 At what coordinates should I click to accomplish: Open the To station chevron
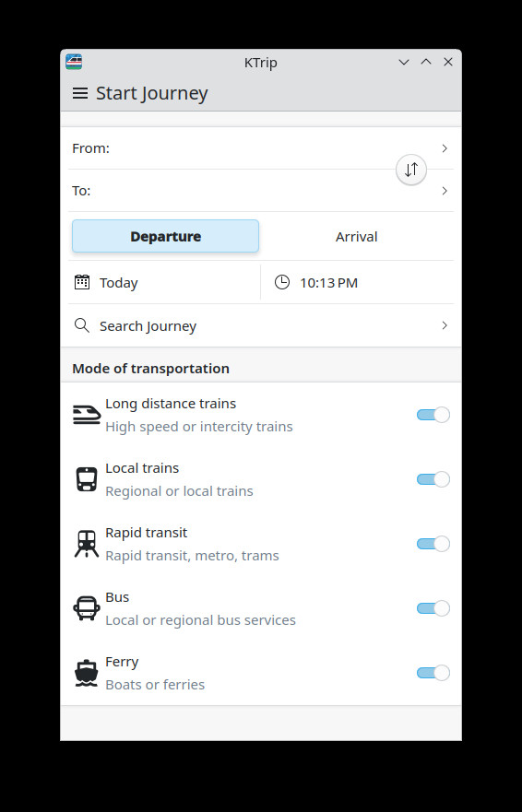click(445, 191)
